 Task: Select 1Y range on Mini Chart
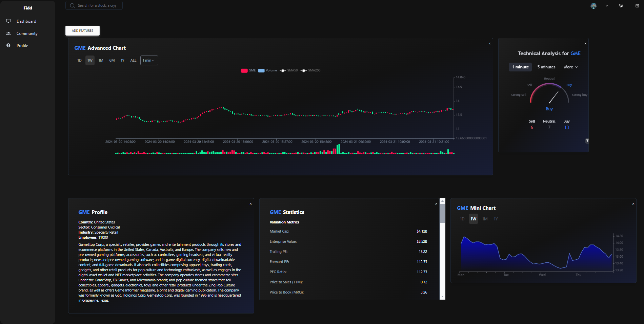496,219
